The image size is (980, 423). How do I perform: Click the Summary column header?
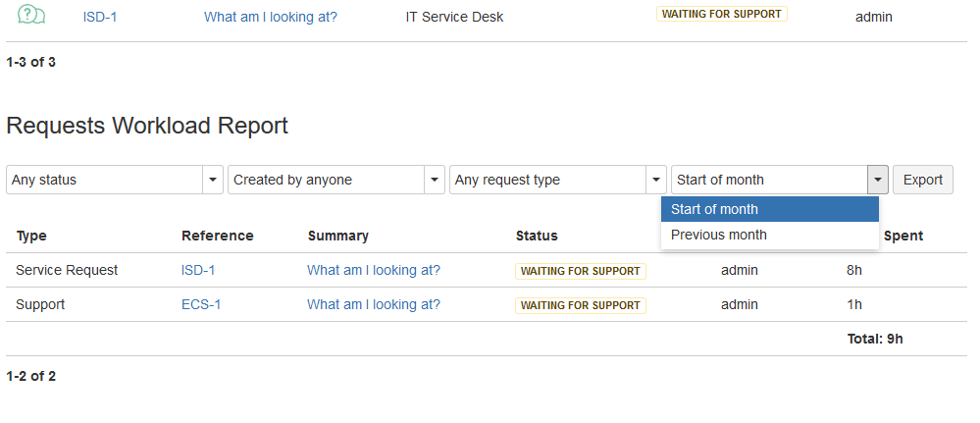click(338, 236)
